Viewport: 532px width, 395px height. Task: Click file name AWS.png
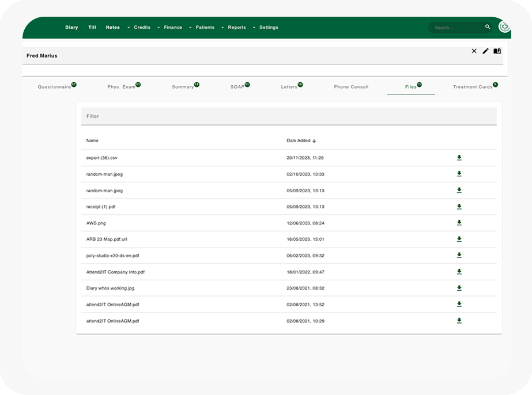pos(96,223)
